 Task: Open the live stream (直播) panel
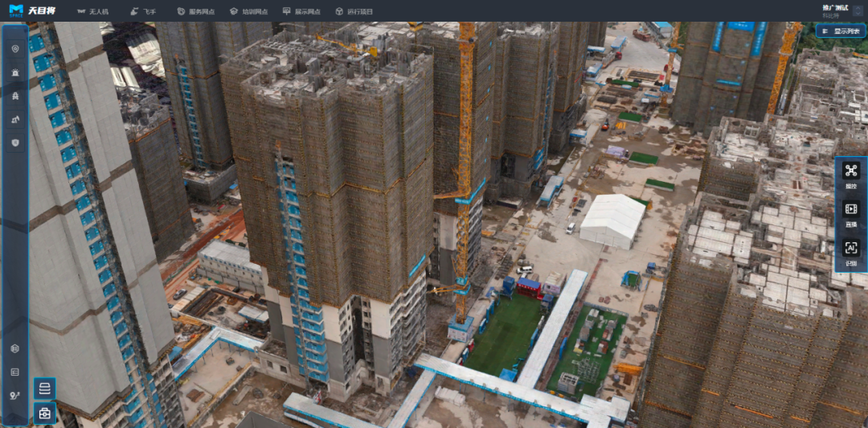(850, 213)
